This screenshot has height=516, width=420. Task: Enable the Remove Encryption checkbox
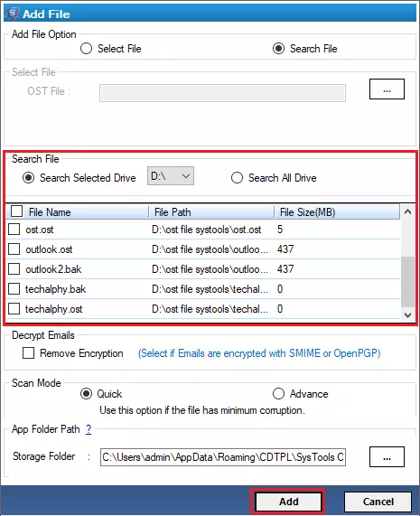[28, 353]
